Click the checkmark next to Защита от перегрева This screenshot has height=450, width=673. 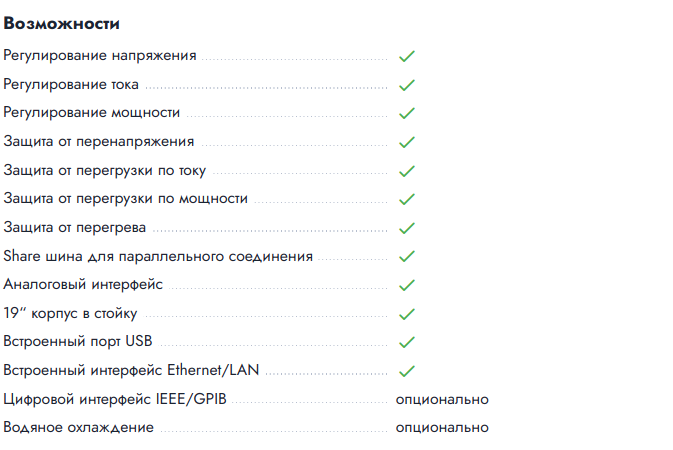[x=406, y=228]
